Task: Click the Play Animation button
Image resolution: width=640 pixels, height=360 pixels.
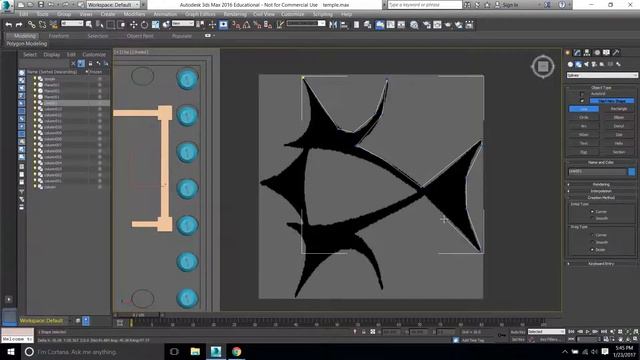Action: click(x=588, y=332)
